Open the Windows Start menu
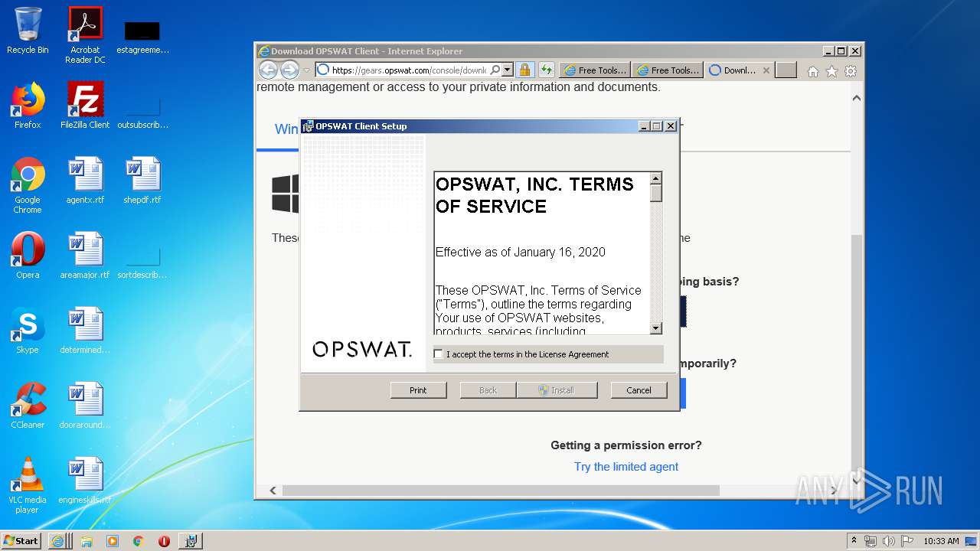 click(x=21, y=541)
